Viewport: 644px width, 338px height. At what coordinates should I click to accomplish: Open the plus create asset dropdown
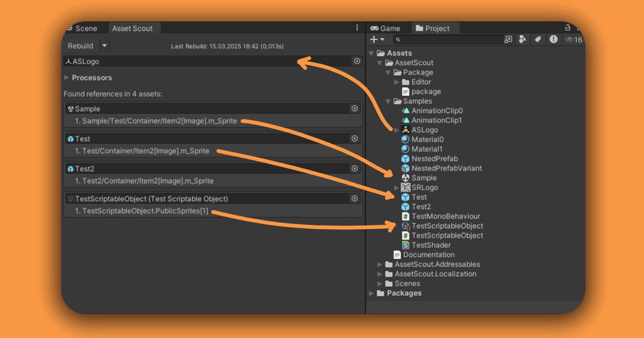tap(377, 40)
